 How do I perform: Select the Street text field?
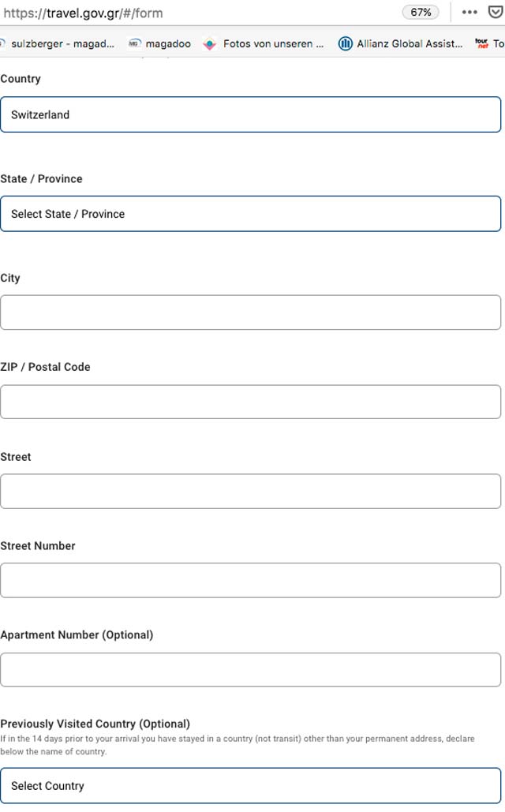251,491
